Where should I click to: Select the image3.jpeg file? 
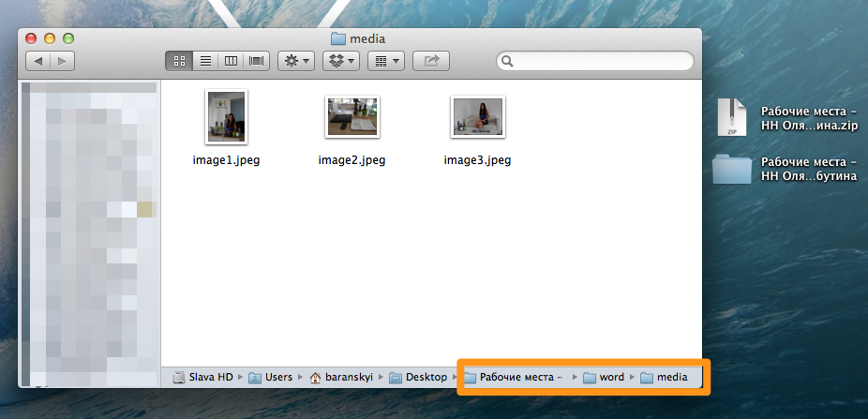click(x=477, y=117)
